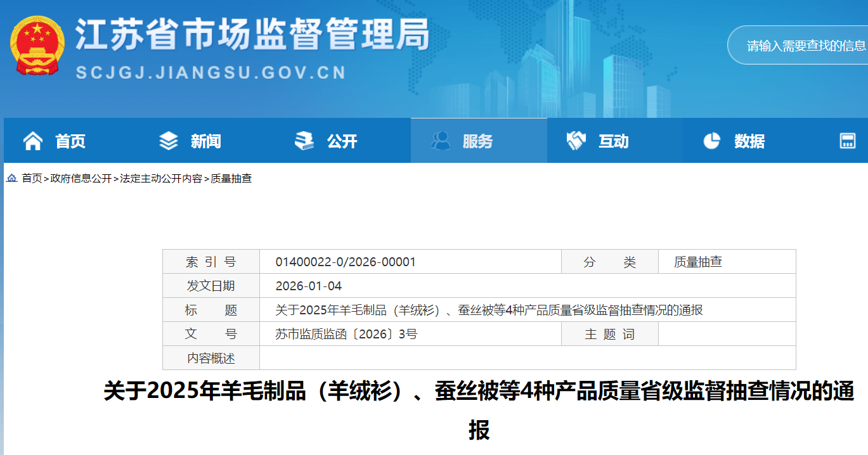This screenshot has height=455, width=868.
Task: Open the 数据 navigation menu label
Action: pos(749,141)
